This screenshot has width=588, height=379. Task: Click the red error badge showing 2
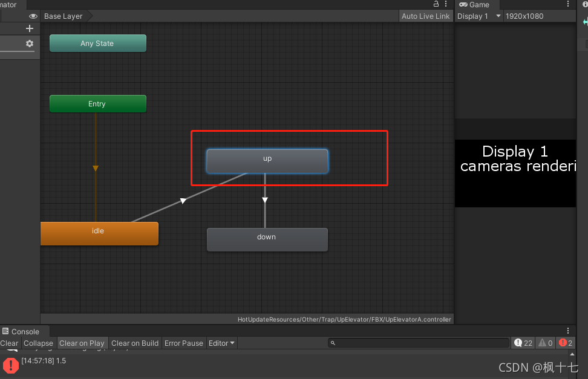563,343
